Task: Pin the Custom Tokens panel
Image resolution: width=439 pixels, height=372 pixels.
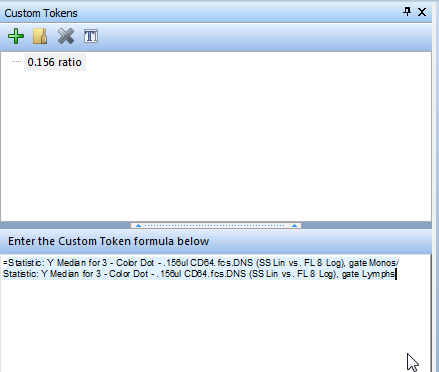Action: (407, 12)
